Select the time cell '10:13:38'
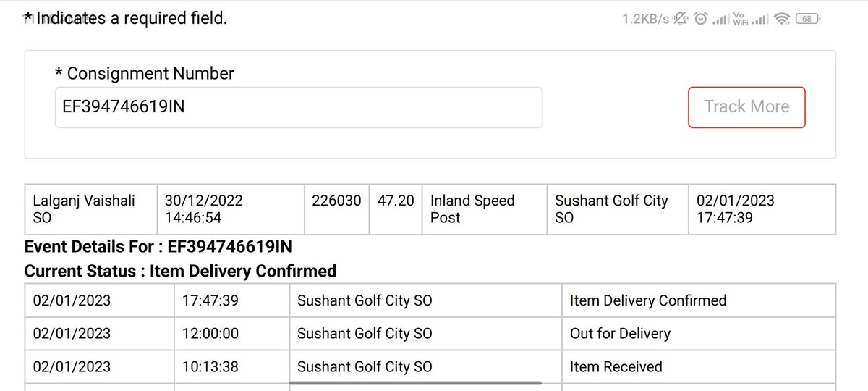The image size is (868, 391). (231, 367)
